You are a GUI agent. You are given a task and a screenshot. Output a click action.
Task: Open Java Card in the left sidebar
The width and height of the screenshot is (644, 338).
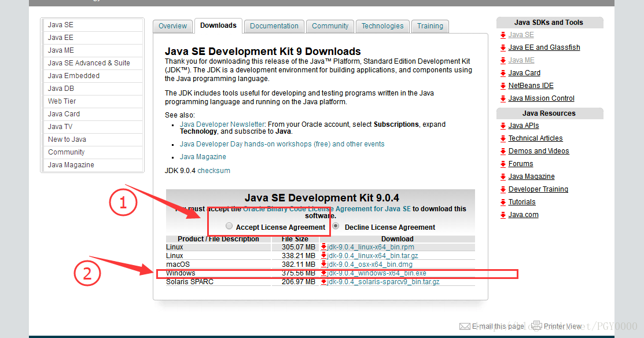93,114
